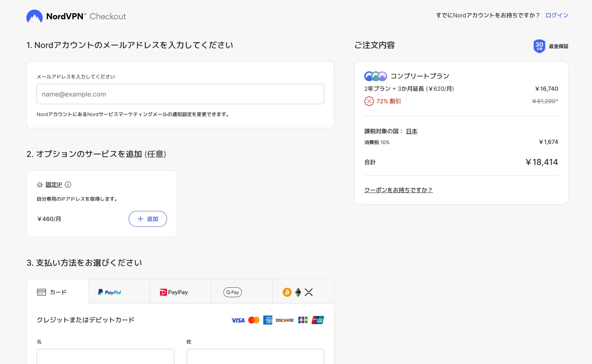Screen dimensions: 592x364
Task: Click the ご注文内容 heading
Action: coord(374,45)
